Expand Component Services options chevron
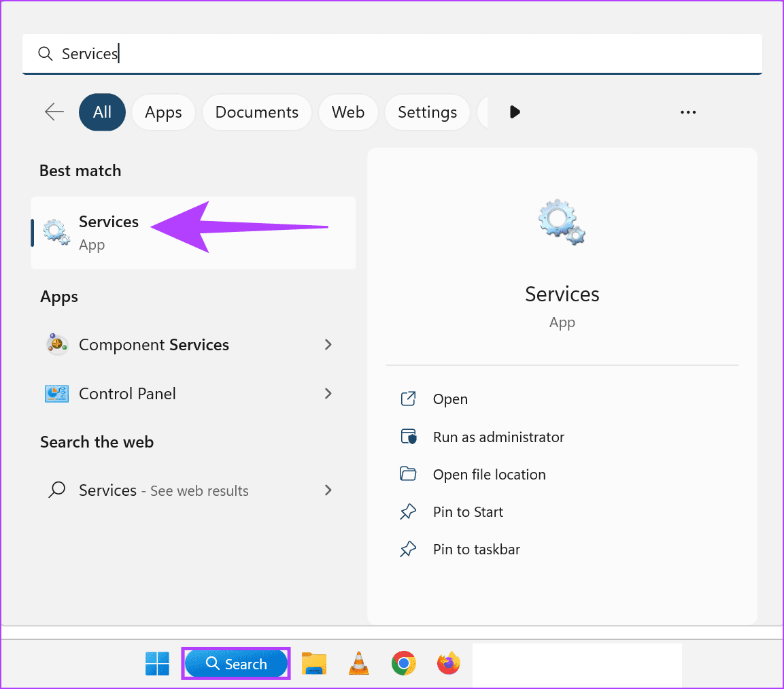The width and height of the screenshot is (784, 689). click(x=328, y=344)
